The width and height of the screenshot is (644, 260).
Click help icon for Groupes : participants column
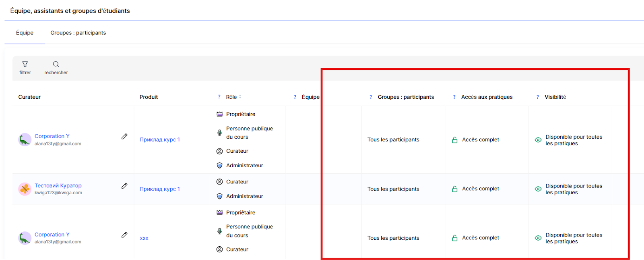click(x=371, y=97)
